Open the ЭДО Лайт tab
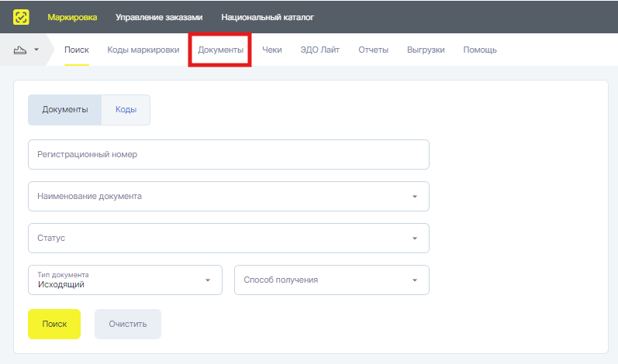618x364 pixels. click(319, 50)
